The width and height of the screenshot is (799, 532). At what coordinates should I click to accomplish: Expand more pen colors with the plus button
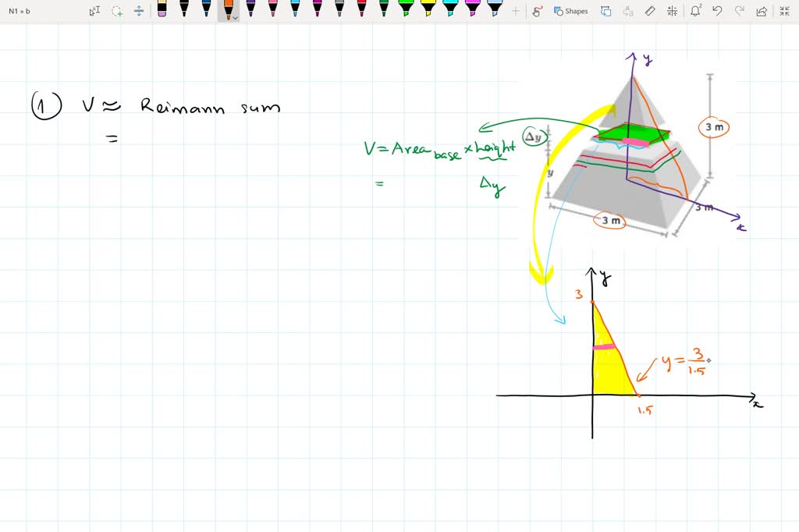point(516,11)
